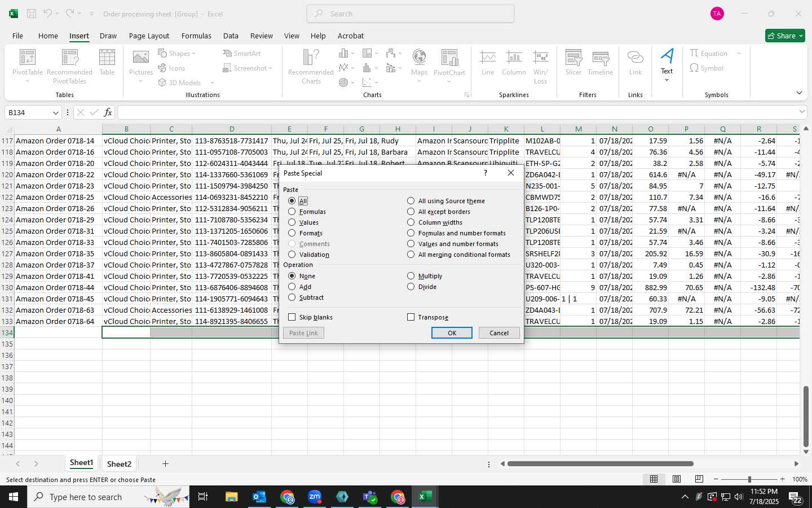The image size is (812, 508).
Task: Open Outlook from the taskbar
Action: pyautogui.click(x=259, y=497)
